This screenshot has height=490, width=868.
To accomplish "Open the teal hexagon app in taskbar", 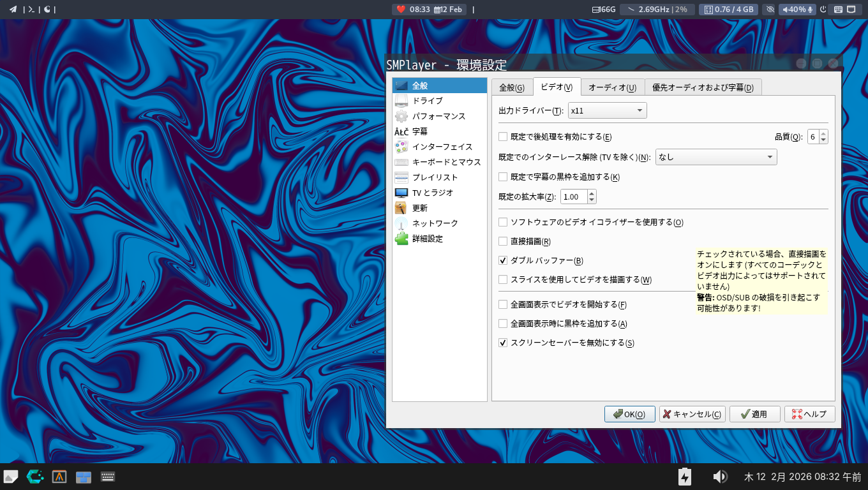I will click(x=35, y=477).
